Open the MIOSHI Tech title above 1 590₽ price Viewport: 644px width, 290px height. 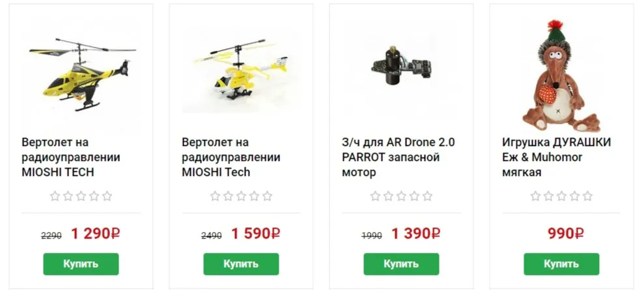pyautogui.click(x=231, y=157)
